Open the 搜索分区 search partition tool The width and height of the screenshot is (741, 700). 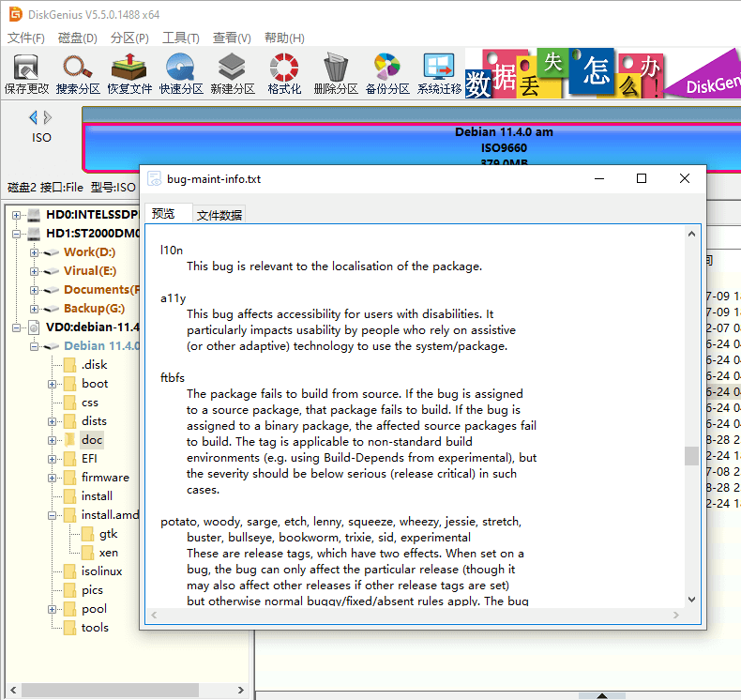tap(78, 74)
